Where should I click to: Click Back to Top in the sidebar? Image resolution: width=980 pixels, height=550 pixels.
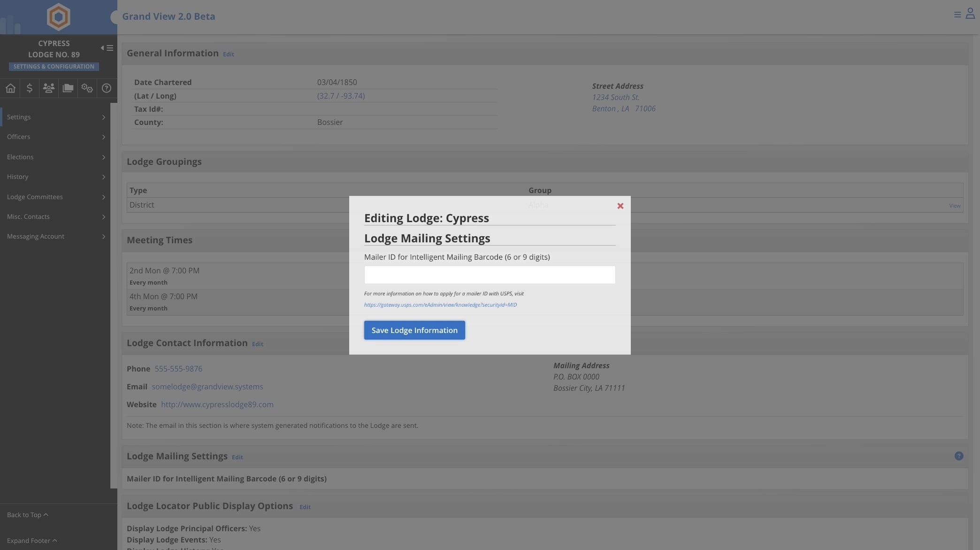pyautogui.click(x=28, y=515)
